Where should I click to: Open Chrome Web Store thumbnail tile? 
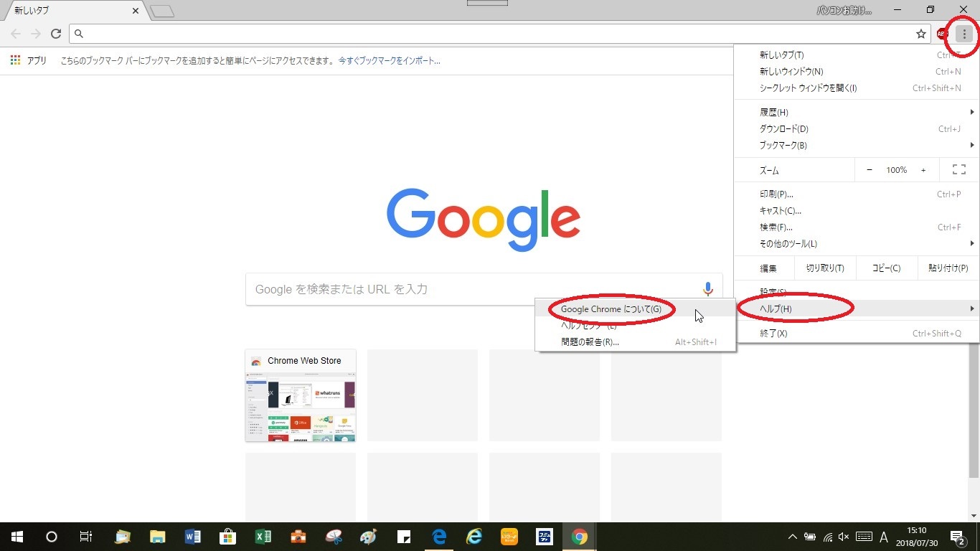pyautogui.click(x=301, y=395)
